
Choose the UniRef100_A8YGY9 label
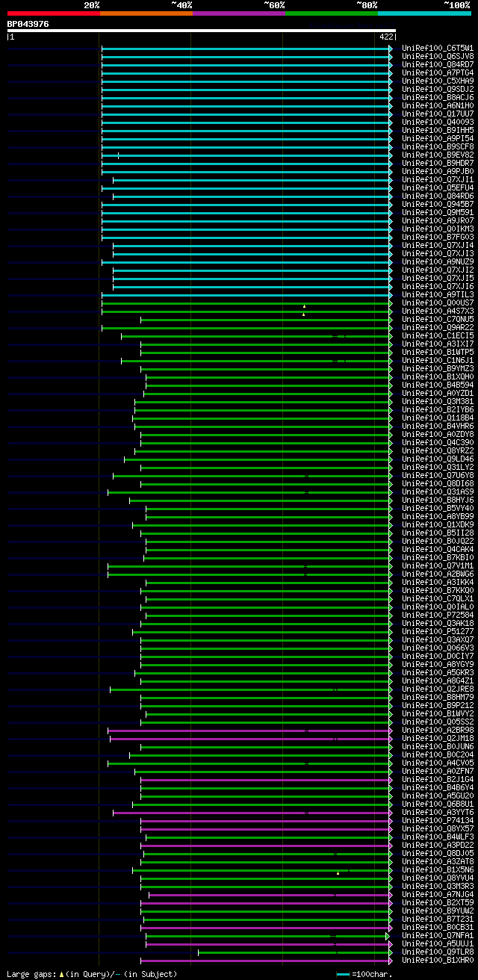438,664
